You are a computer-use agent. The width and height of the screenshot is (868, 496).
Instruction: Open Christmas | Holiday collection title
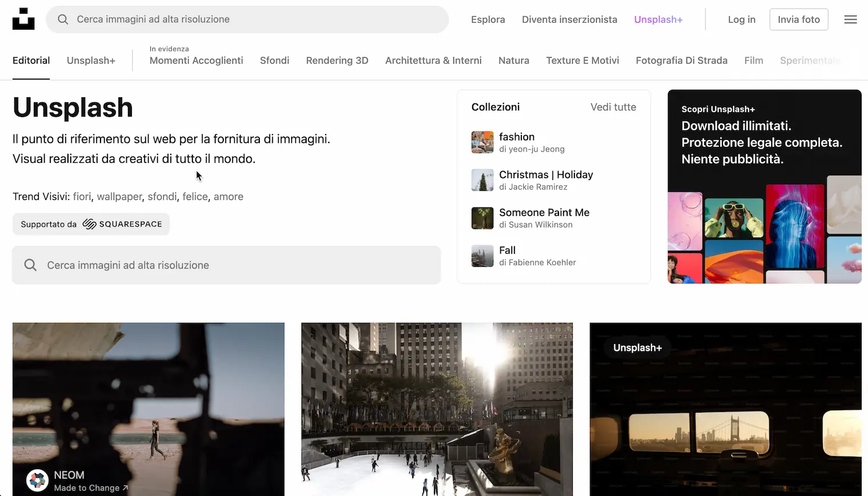546,175
